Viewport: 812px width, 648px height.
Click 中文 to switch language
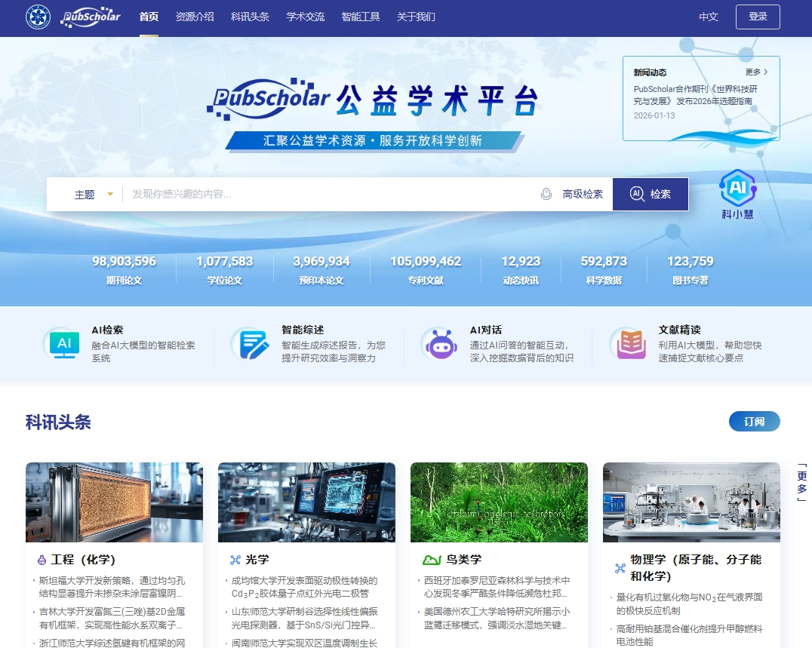click(708, 17)
